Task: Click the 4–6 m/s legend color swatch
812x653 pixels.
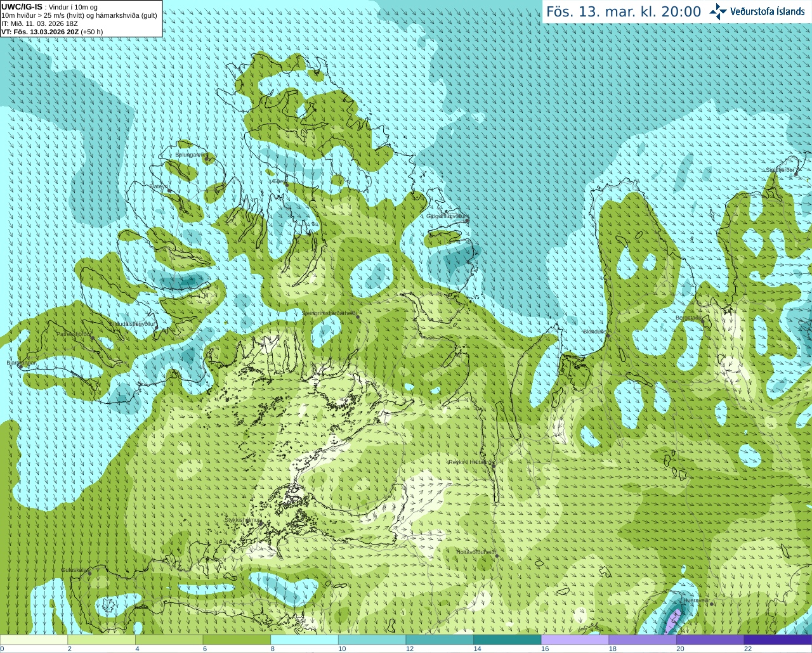Action: click(x=169, y=640)
